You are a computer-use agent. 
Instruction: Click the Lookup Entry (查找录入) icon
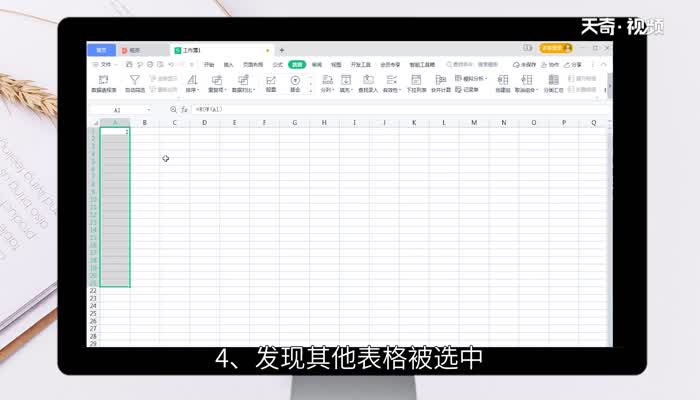[368, 80]
